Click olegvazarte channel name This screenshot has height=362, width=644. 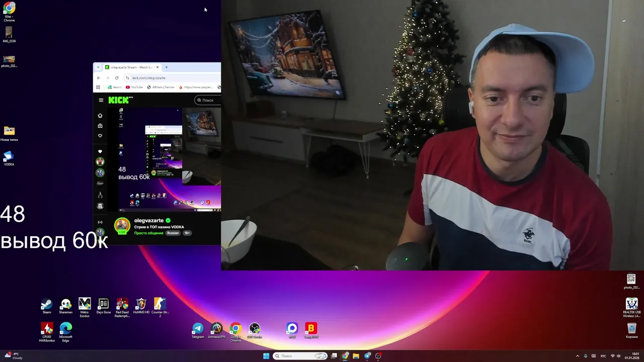(x=149, y=221)
